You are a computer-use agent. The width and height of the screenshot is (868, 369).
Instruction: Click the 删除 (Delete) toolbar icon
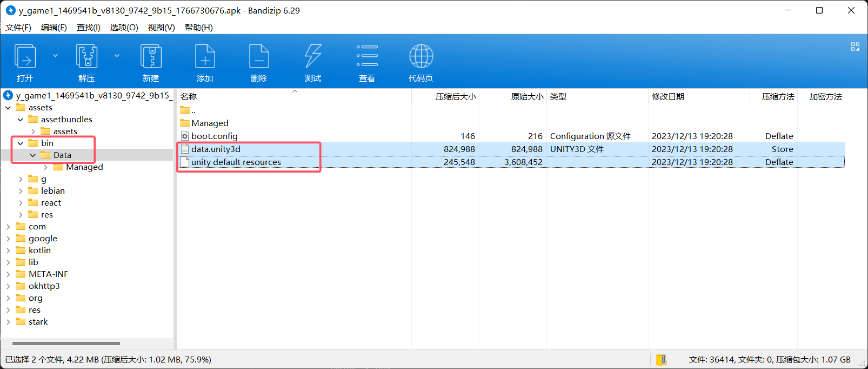[x=259, y=56]
